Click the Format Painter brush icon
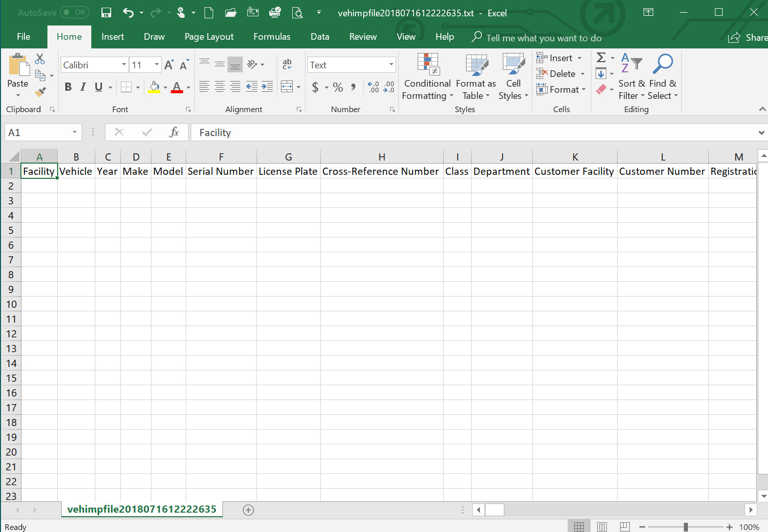768x532 pixels. [40, 92]
